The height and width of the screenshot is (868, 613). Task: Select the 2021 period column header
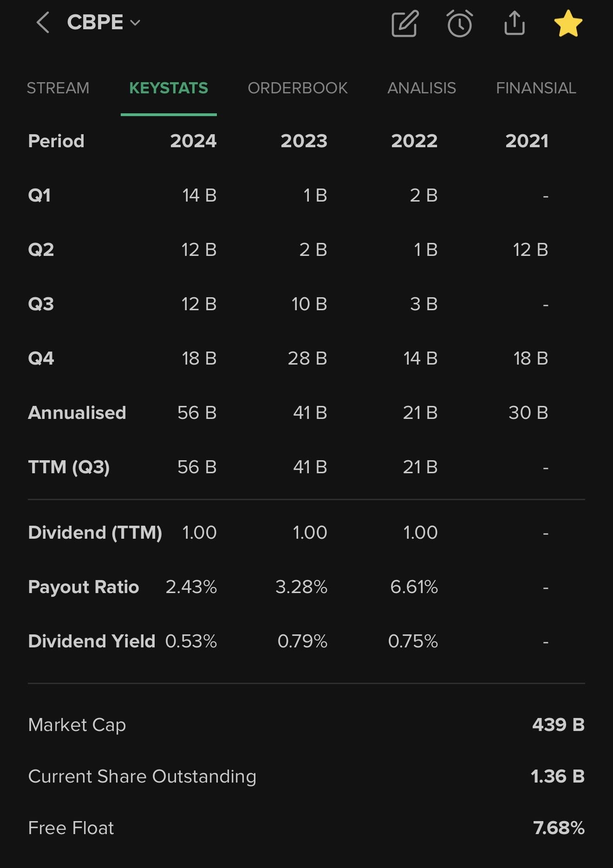coord(527,141)
